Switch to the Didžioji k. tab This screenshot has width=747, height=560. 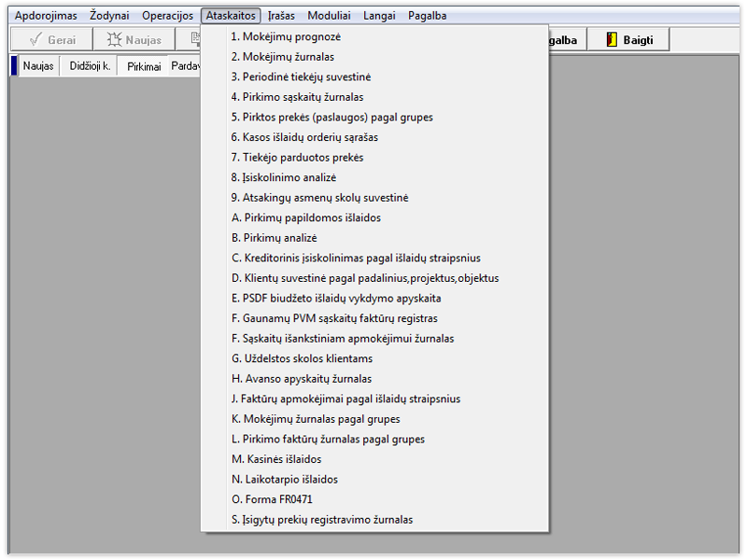[x=90, y=65]
